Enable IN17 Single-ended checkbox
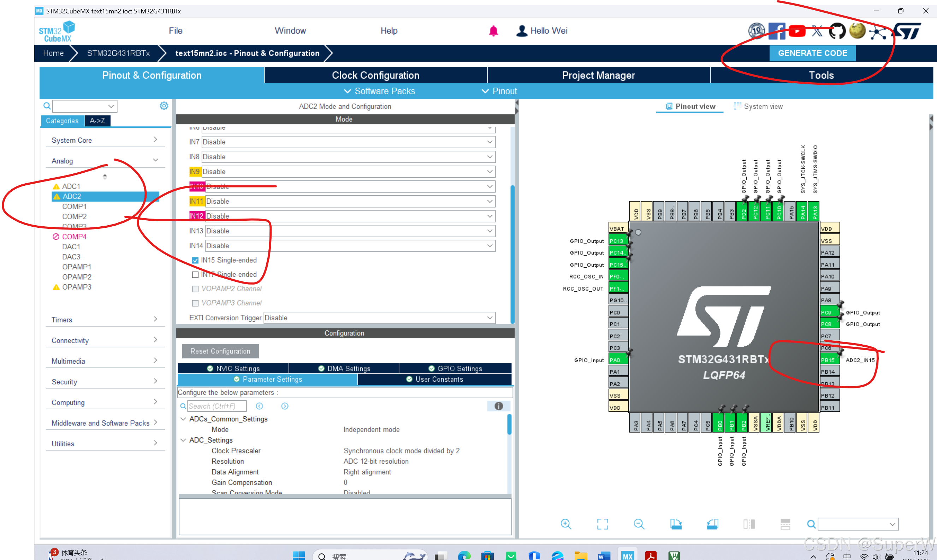This screenshot has height=560, width=937. (195, 275)
